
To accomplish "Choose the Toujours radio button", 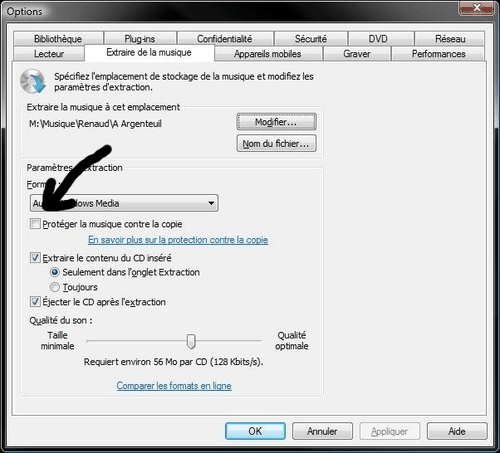I will [55, 287].
